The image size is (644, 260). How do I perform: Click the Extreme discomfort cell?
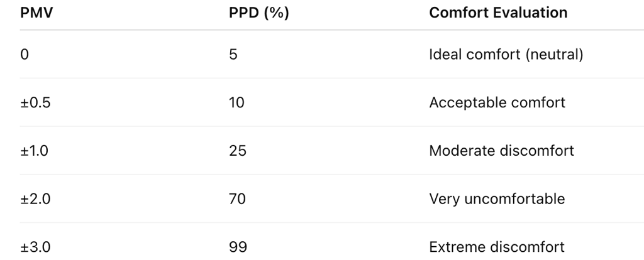point(497,247)
